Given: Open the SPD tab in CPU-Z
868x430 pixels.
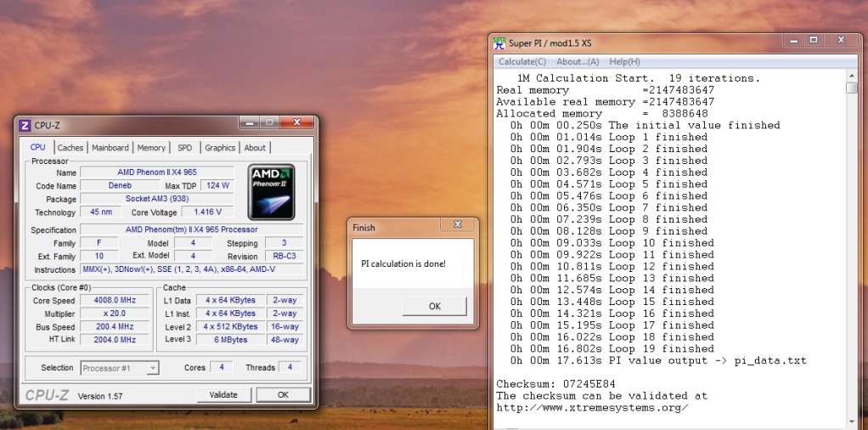Looking at the screenshot, I should 185,147.
